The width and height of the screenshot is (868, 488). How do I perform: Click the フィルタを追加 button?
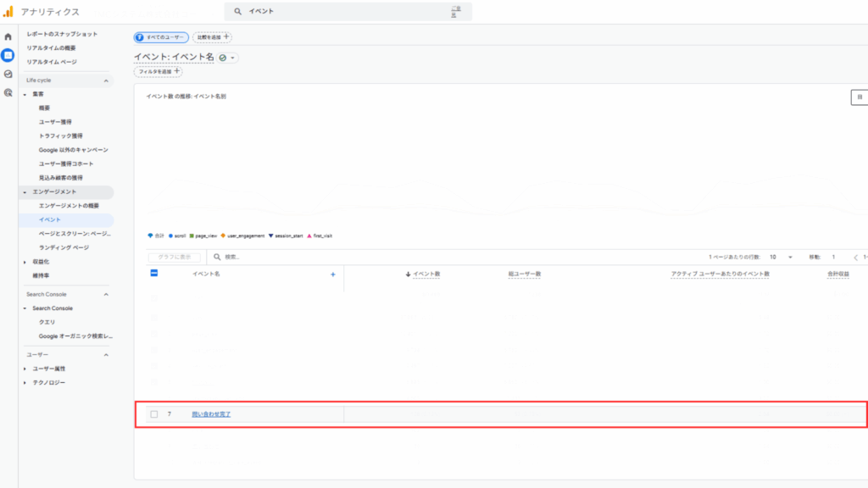click(159, 72)
